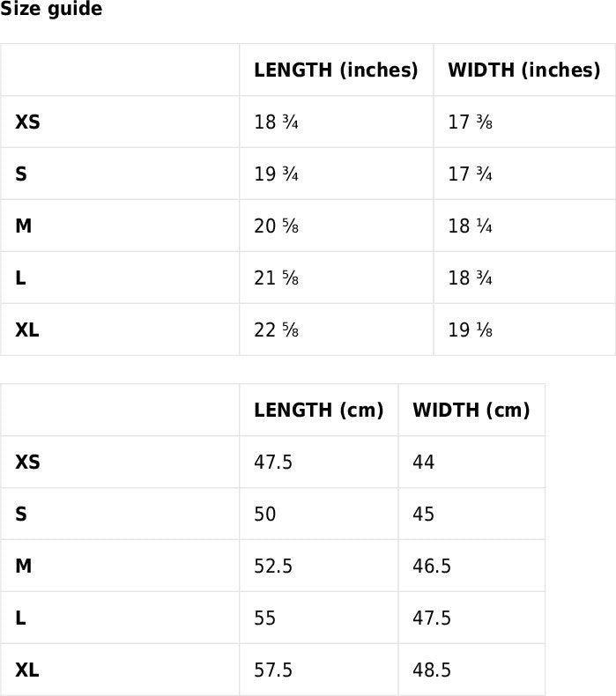Select the 20 ⅝ length cell
The image size is (616, 696).
point(276,226)
